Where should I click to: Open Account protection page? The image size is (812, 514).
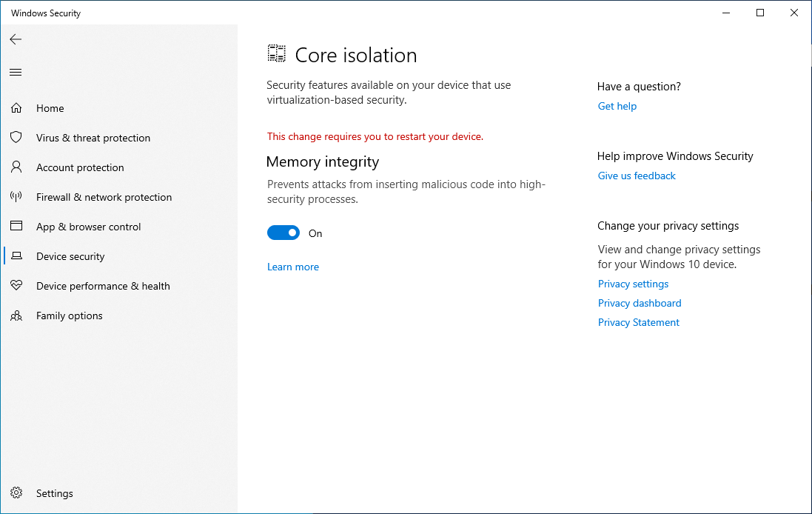(x=80, y=167)
